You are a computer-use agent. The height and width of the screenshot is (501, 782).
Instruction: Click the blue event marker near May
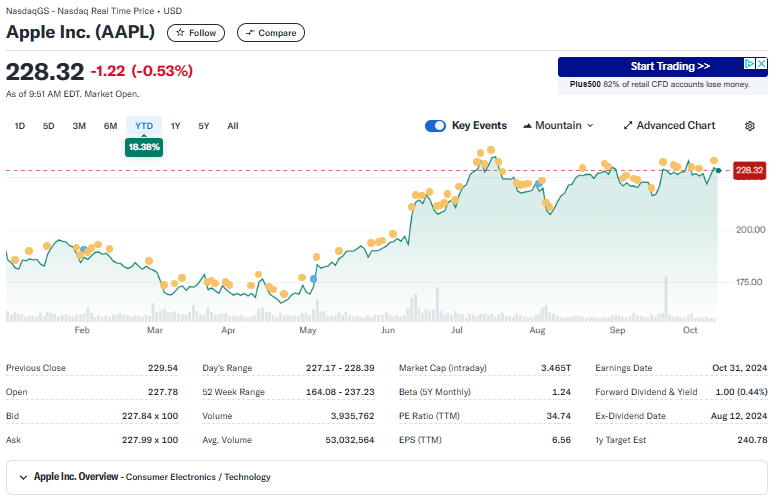[313, 279]
